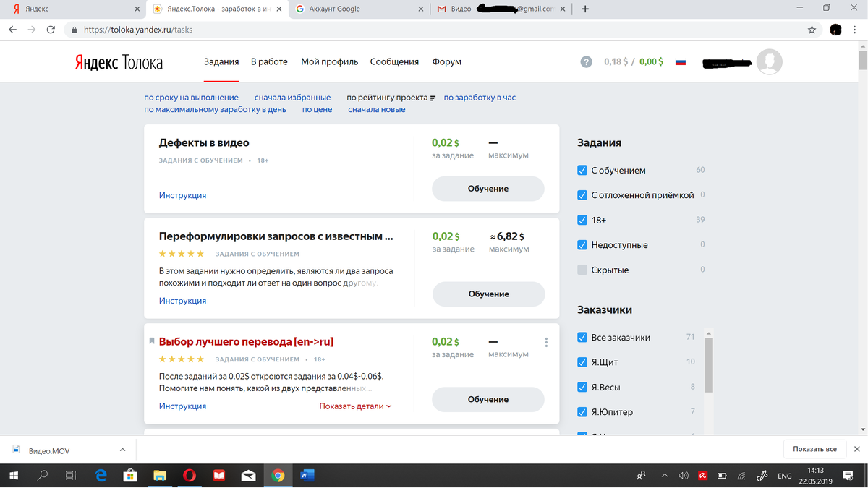
Task: Click the Заказчики list scrollbar
Action: pyautogui.click(x=709, y=365)
